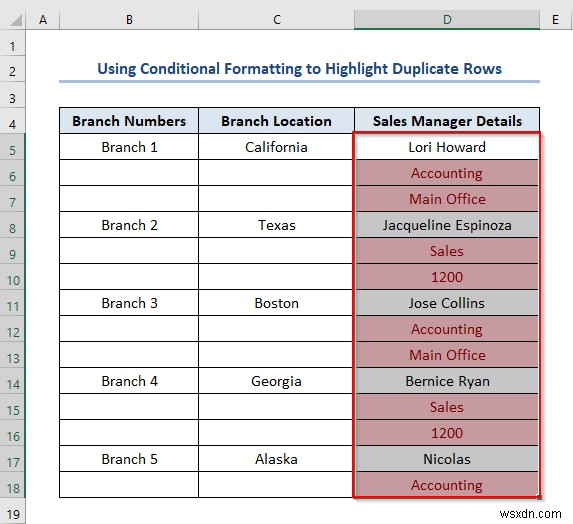Click the title 'Using Conditional Formatting to Highlight Duplicate Rows'

click(x=299, y=69)
